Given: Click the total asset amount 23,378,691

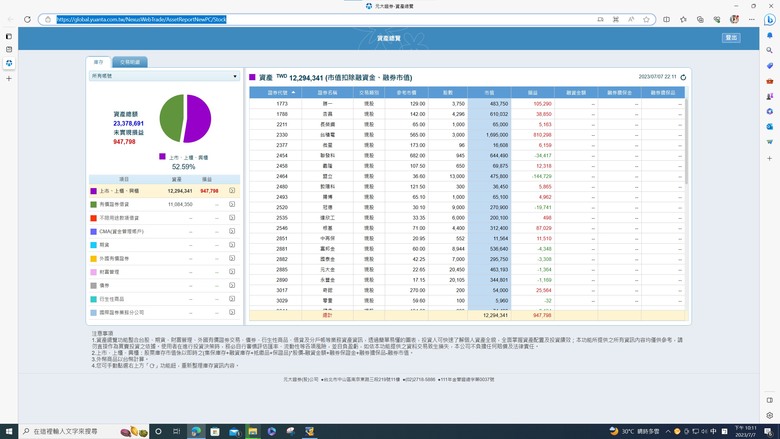Looking at the screenshot, I should [128, 123].
